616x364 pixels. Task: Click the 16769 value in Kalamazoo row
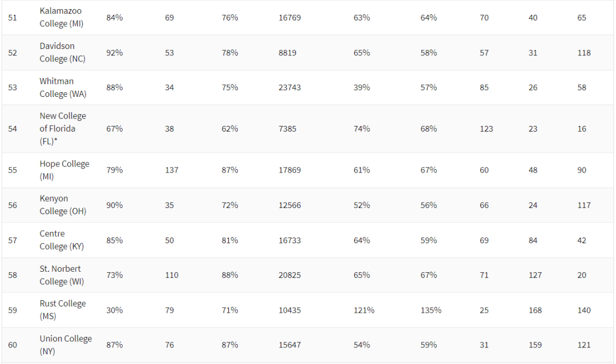(290, 18)
